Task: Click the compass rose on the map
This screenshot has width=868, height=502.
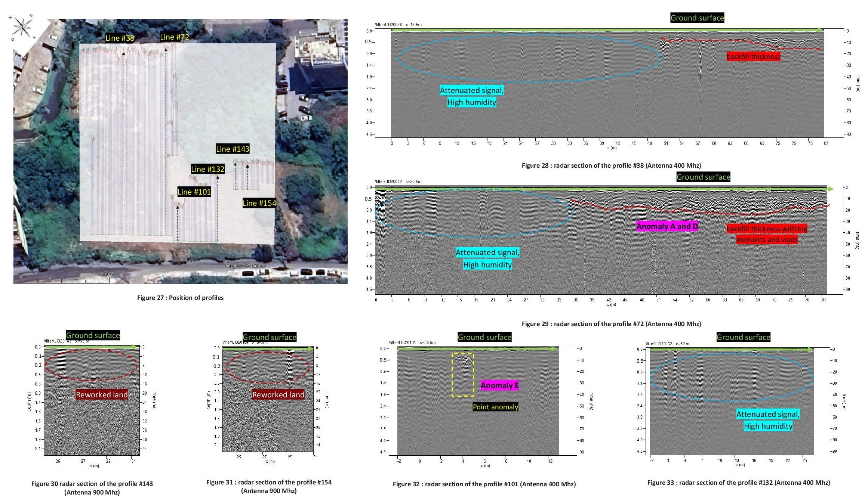Action: (x=23, y=27)
